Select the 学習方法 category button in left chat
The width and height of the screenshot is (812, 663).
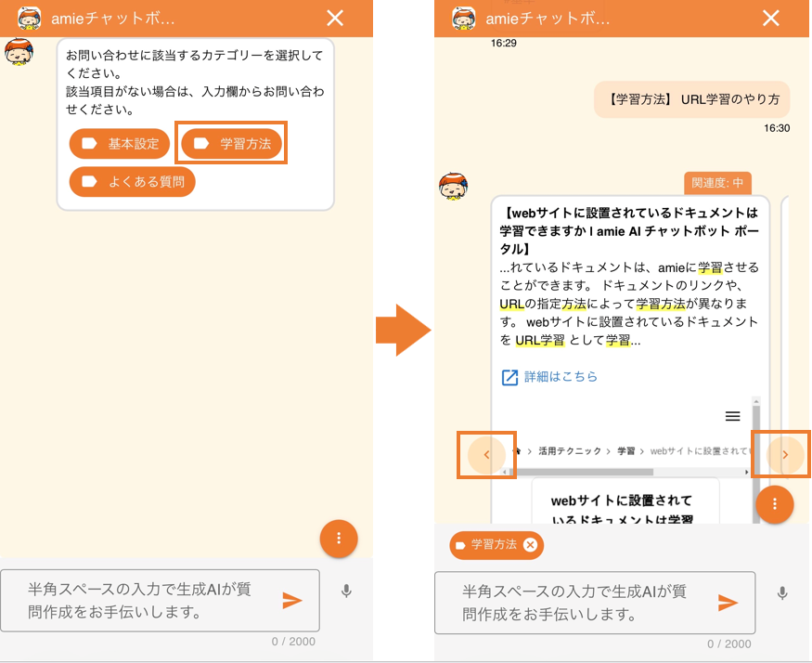pyautogui.click(x=231, y=144)
